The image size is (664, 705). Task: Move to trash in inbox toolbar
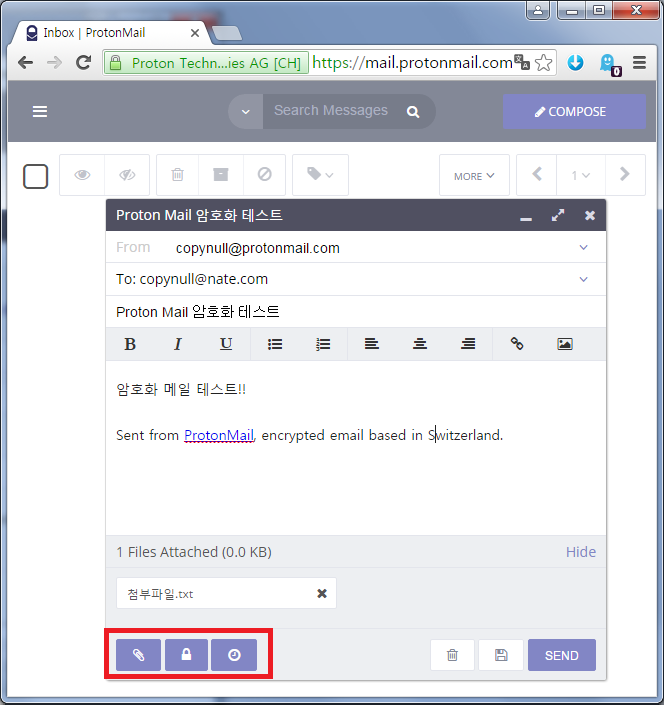[x=178, y=174]
